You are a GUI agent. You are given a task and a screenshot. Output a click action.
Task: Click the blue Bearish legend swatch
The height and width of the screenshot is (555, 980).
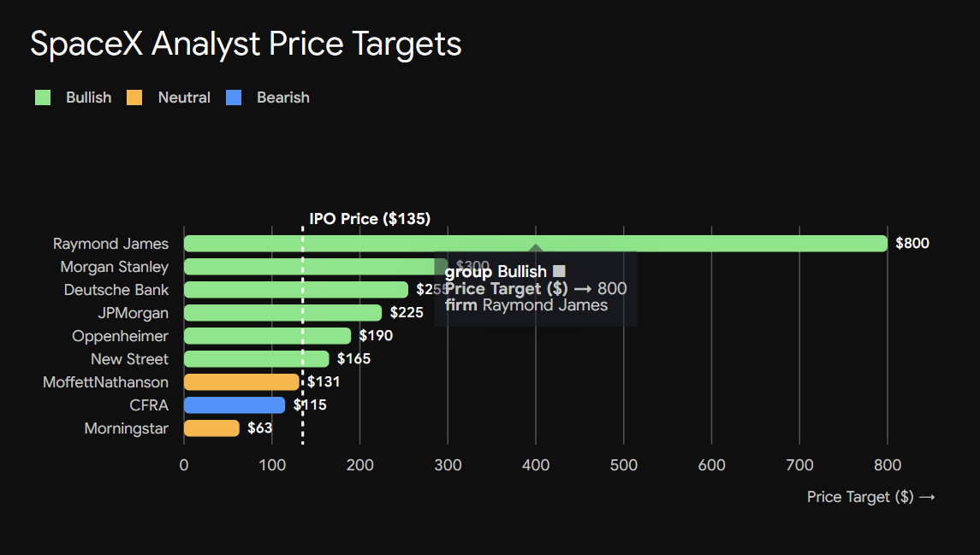pyautogui.click(x=234, y=97)
